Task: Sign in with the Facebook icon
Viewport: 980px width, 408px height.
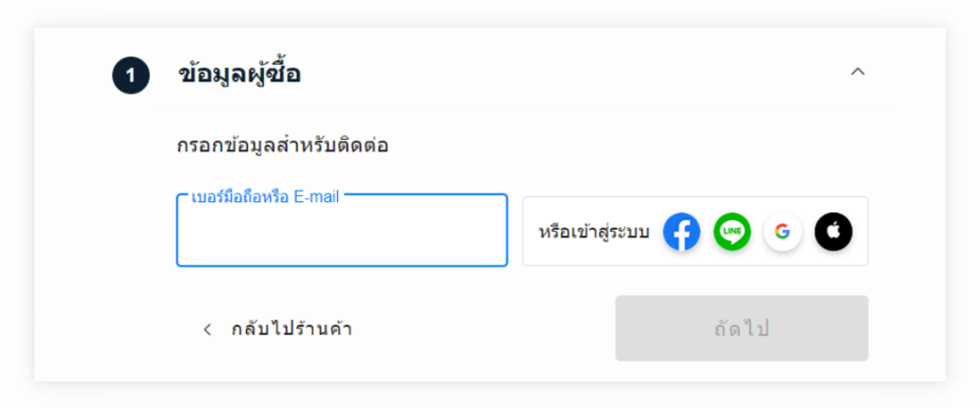Action: point(681,232)
